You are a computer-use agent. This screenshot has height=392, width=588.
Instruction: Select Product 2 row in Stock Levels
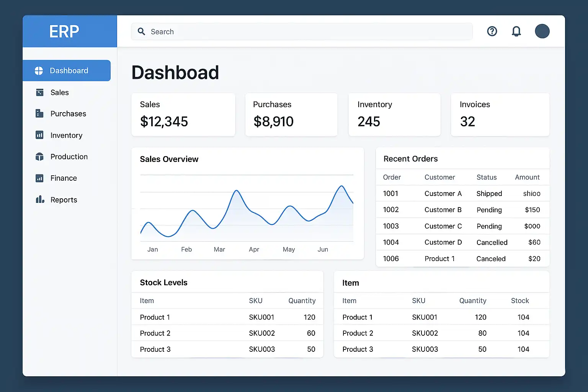[227, 333]
